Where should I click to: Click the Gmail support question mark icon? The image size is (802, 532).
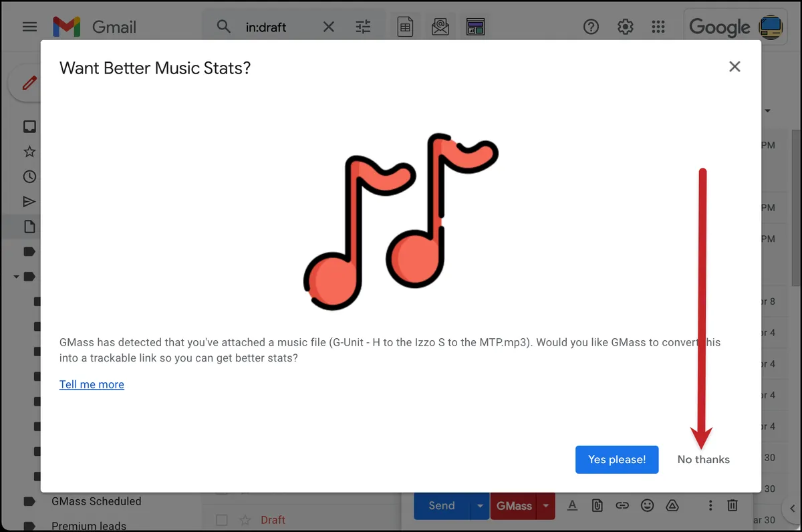click(591, 27)
